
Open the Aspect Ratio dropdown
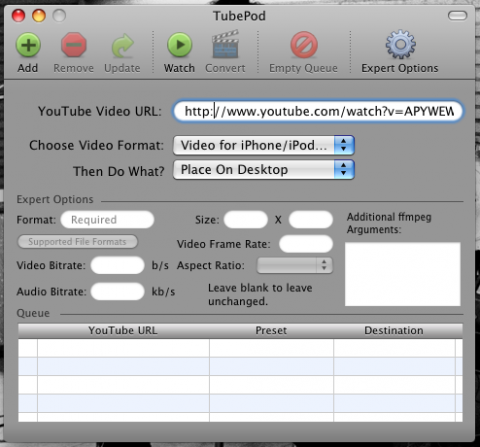point(294,265)
